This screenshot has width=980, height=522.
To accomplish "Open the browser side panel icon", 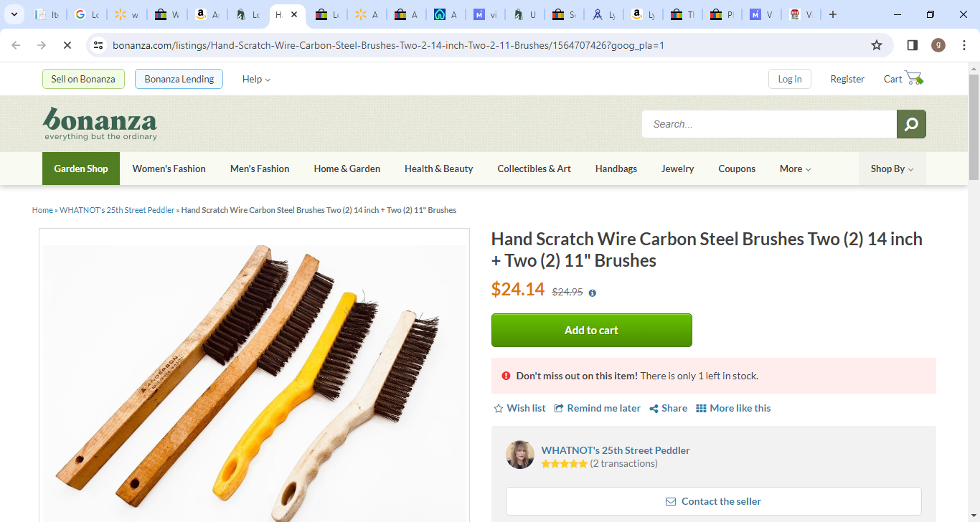I will click(913, 45).
